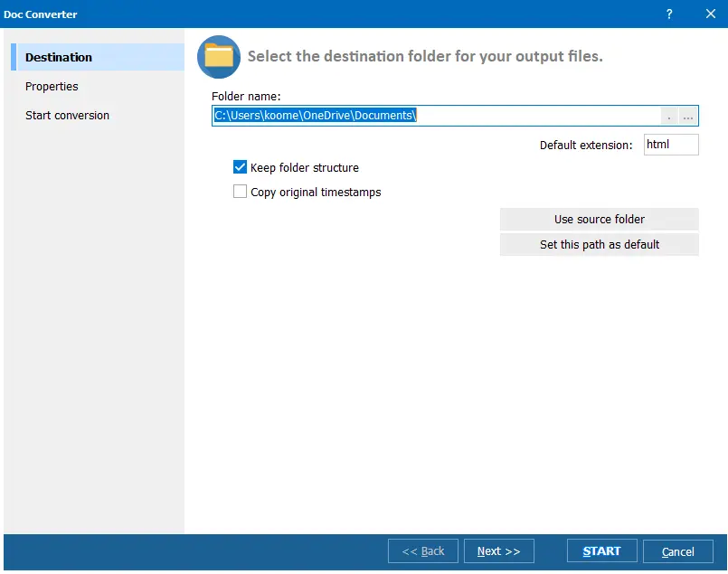Close the Doc Converter window
This screenshot has width=728, height=574.
(x=711, y=14)
